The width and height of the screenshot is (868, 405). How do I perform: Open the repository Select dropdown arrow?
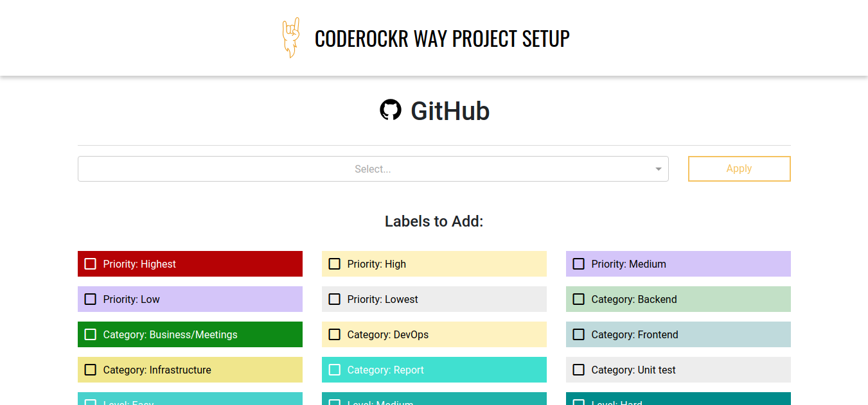pos(658,169)
